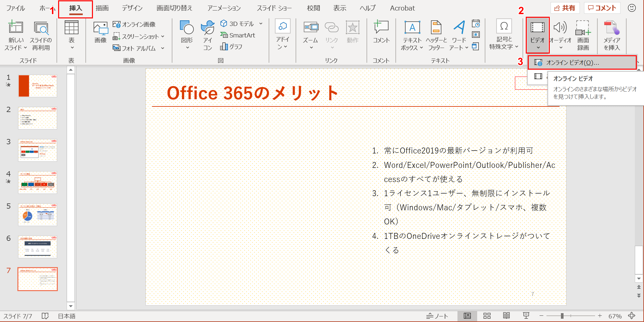Switch to Slide Sorter view
This screenshot has width=644, height=322.
click(x=487, y=316)
